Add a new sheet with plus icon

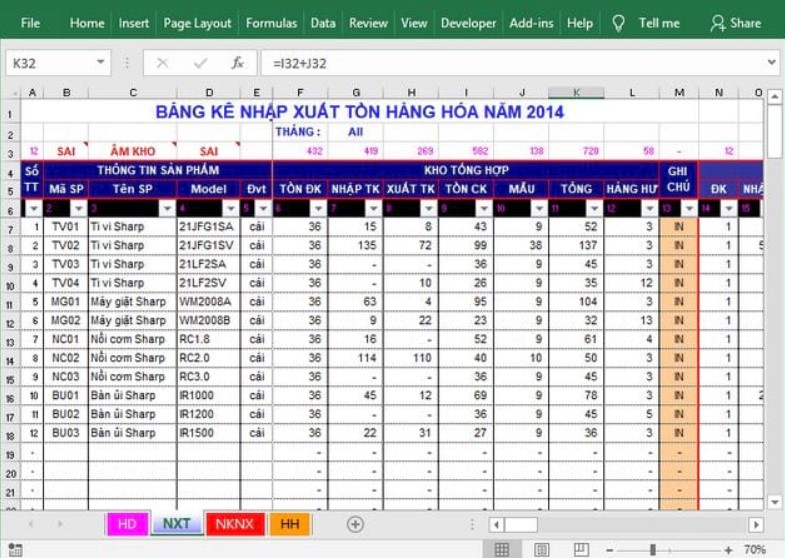(355, 524)
